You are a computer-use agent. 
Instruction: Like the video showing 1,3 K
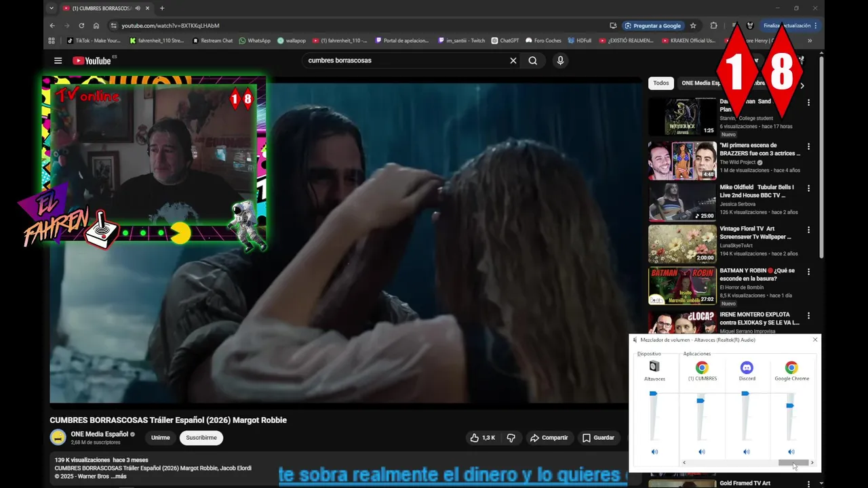[482, 438]
